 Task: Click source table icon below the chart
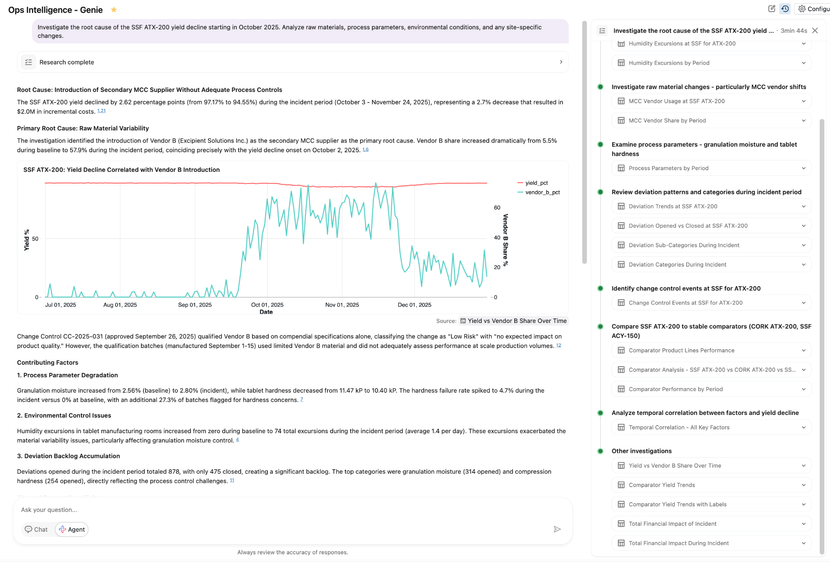point(463,321)
